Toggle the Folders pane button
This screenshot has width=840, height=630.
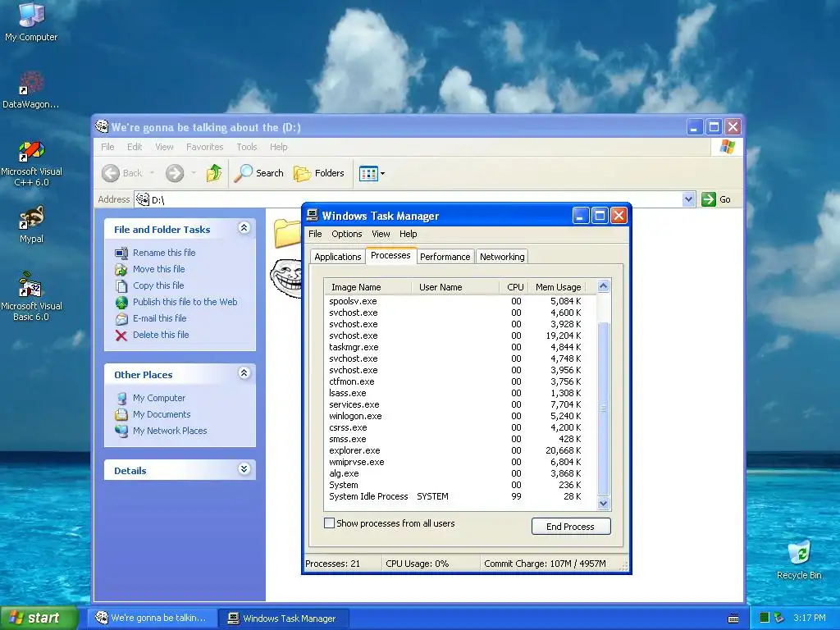(x=319, y=173)
